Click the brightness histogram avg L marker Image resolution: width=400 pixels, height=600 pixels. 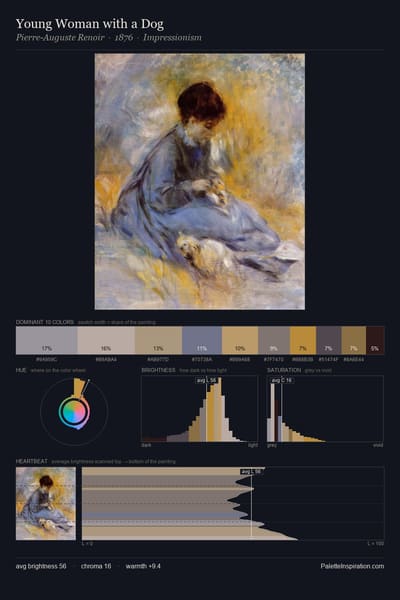(x=207, y=380)
